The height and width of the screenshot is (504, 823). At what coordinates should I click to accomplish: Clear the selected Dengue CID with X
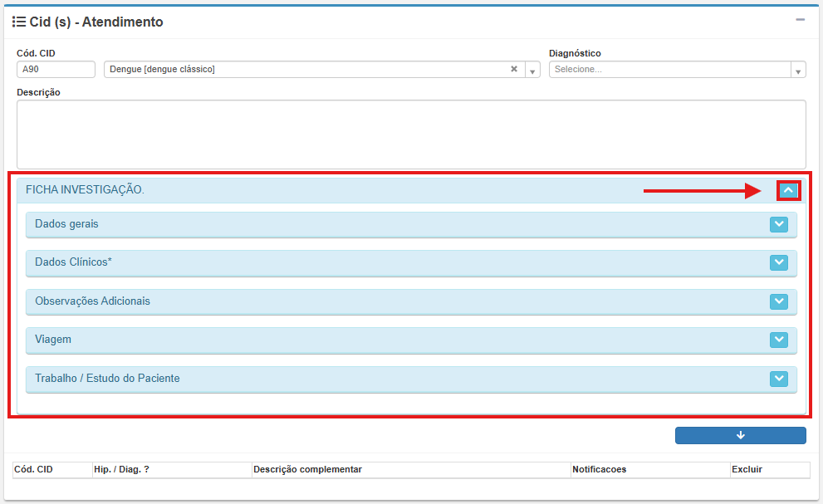513,70
